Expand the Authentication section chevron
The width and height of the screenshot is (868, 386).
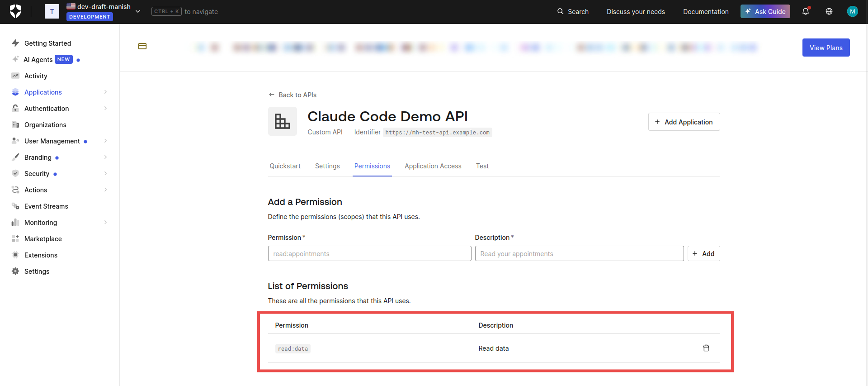click(x=106, y=108)
